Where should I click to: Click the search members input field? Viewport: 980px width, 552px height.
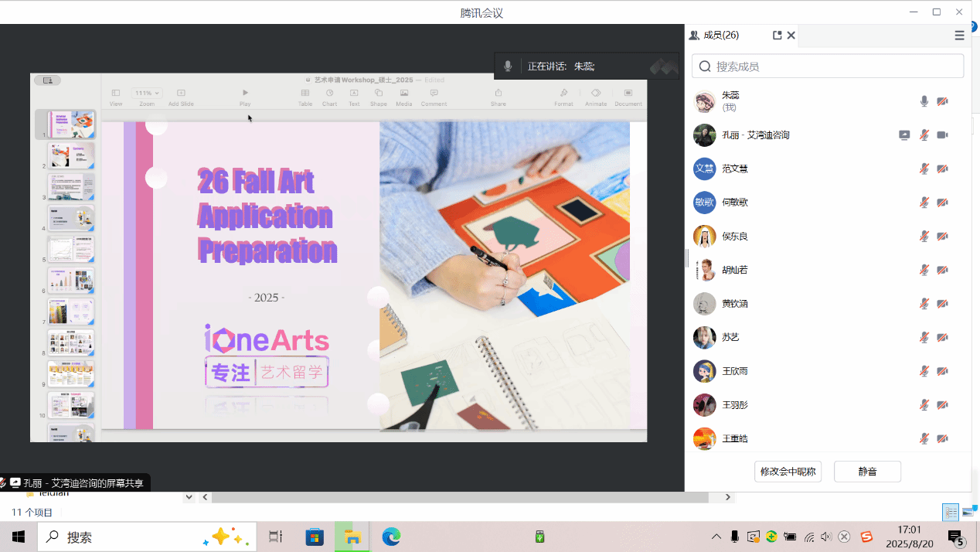point(828,66)
